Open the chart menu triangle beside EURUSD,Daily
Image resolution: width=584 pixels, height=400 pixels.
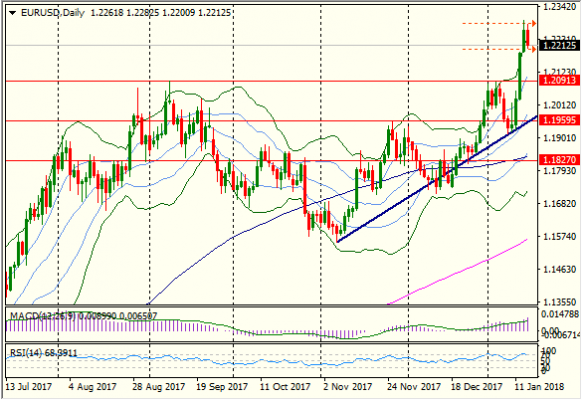coord(12,13)
